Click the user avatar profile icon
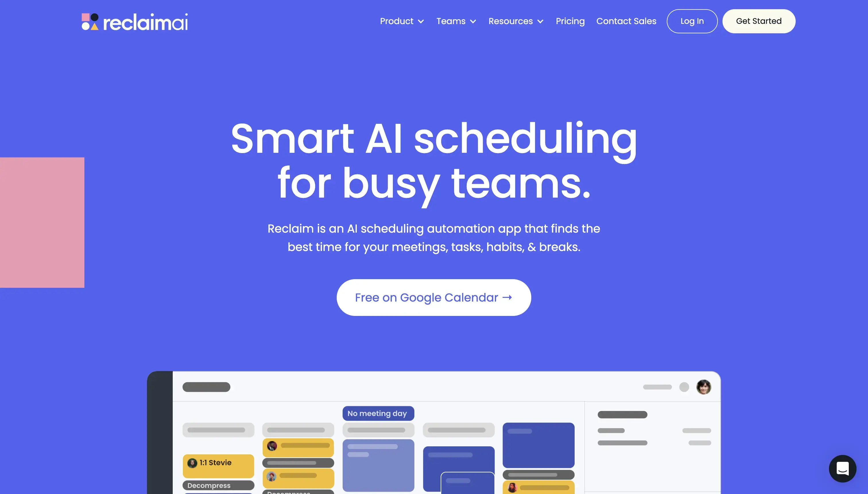 point(704,386)
